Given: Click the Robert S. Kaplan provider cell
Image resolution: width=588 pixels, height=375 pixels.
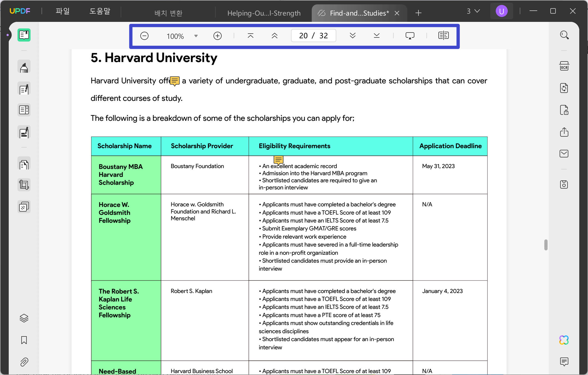Looking at the screenshot, I should coord(205,321).
